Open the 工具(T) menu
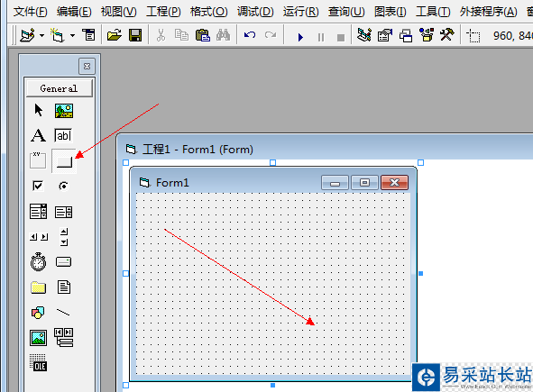533x392 pixels. point(433,12)
